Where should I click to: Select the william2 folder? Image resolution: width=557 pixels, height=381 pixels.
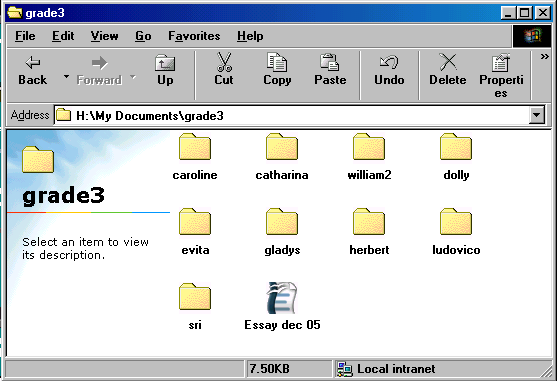pos(369,157)
